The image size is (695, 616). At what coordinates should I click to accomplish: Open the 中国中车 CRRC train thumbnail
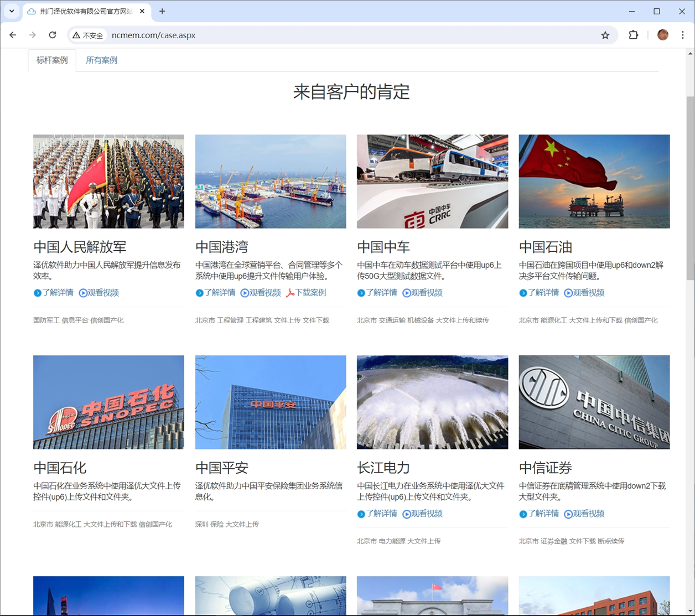point(432,181)
